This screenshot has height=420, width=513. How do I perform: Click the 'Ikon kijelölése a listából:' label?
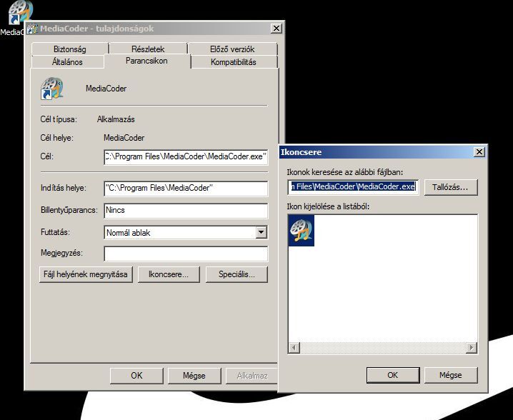tap(328, 206)
